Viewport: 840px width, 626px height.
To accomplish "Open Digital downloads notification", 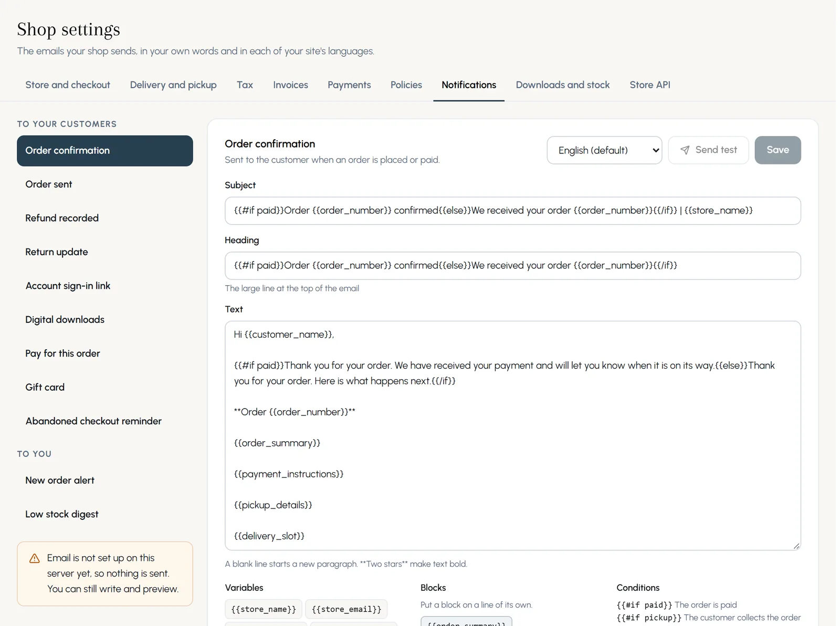I will click(105, 320).
